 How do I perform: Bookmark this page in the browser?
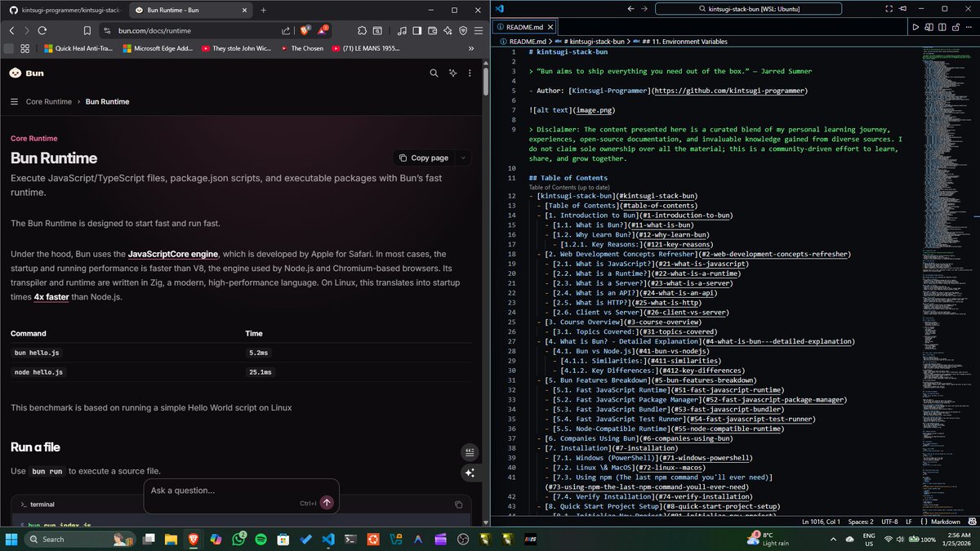click(x=86, y=30)
